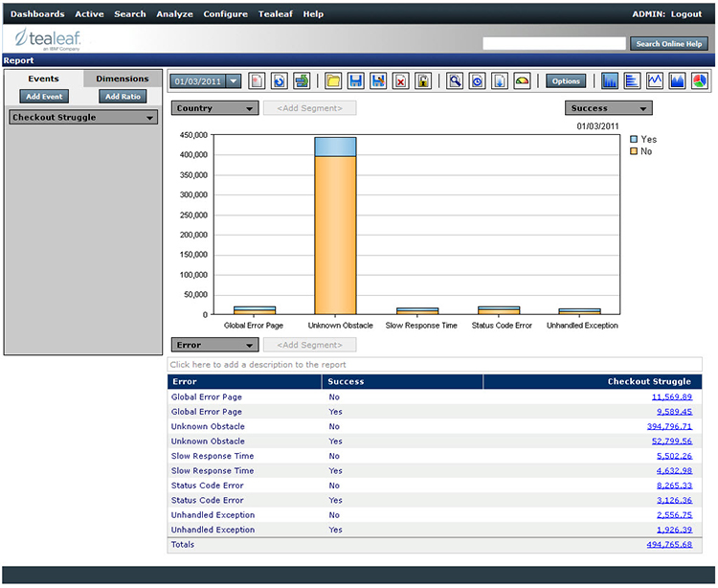This screenshot has width=718, height=588.
Task: Select the area chart view icon
Action: (678, 81)
